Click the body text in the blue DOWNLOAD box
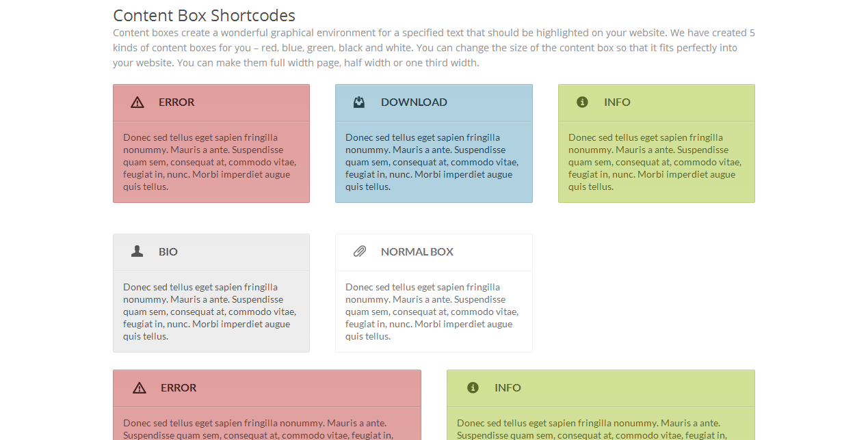Viewport: 868px width, 440px height. coord(432,162)
